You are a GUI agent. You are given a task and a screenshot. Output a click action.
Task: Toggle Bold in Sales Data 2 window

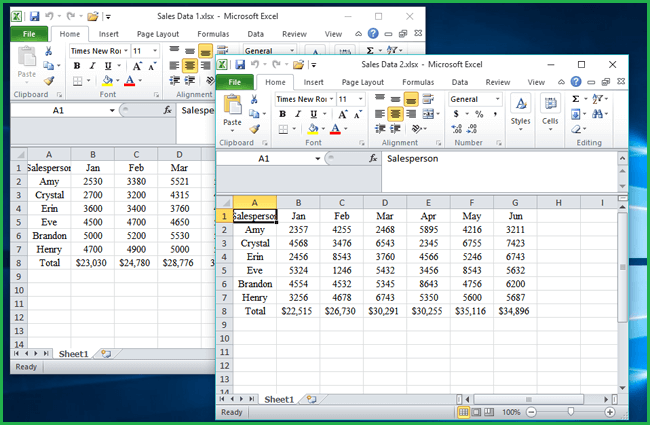point(283,114)
